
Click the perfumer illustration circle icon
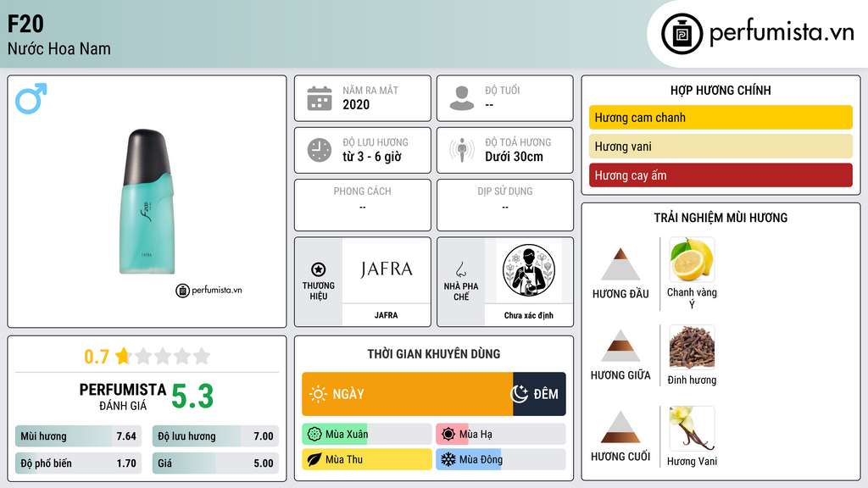tap(529, 270)
